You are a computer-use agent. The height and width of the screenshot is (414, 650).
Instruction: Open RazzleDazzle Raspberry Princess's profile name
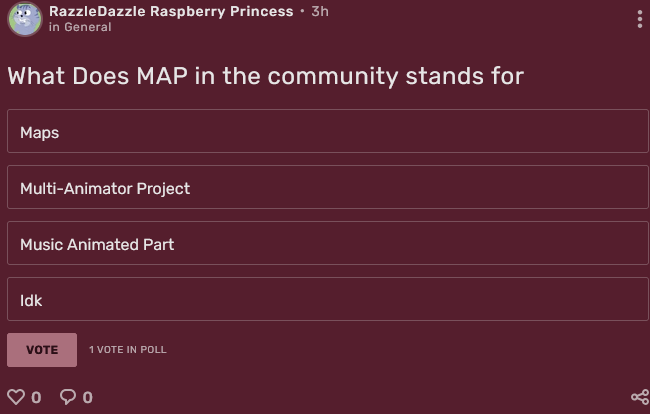[x=171, y=11]
